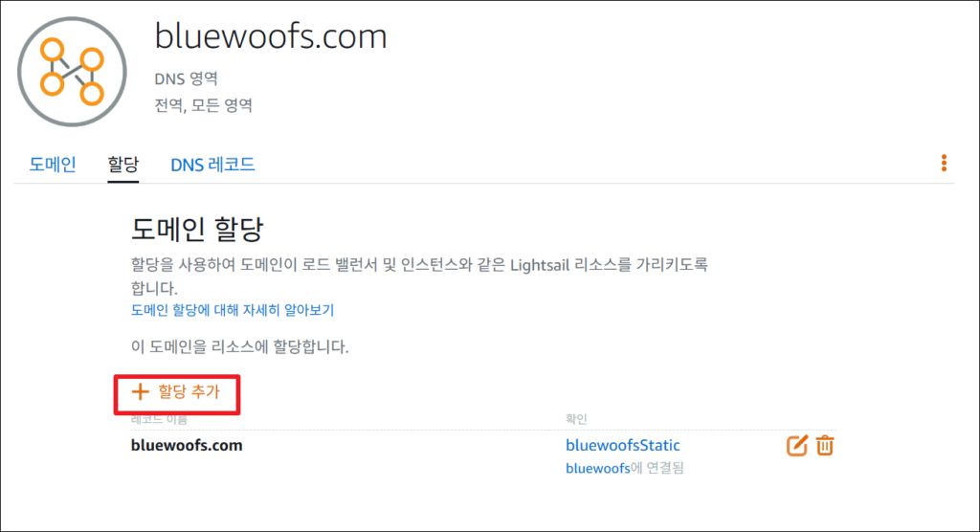Viewport: 980px width, 532px height.
Task: Follow the bluewoofs instance link
Action: coord(597,468)
